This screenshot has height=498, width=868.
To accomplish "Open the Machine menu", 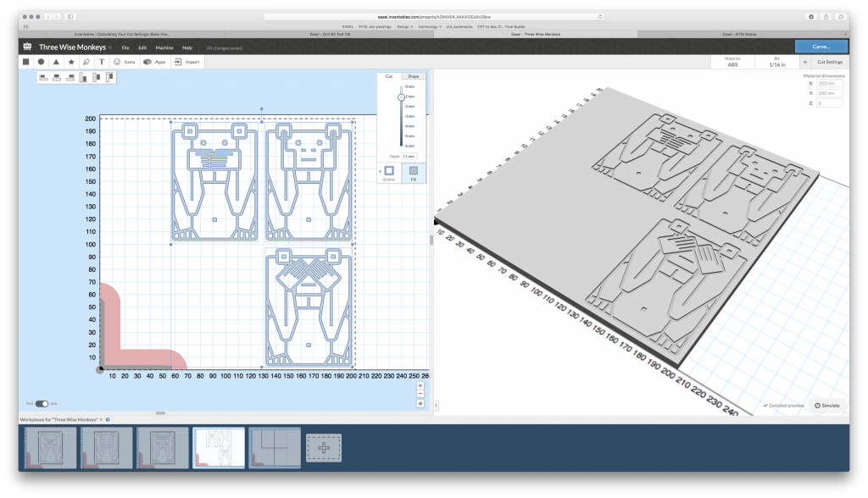I will (164, 47).
